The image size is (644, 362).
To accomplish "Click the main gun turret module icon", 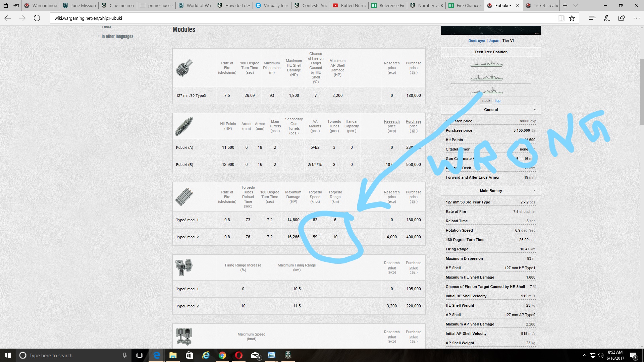I will click(185, 68).
